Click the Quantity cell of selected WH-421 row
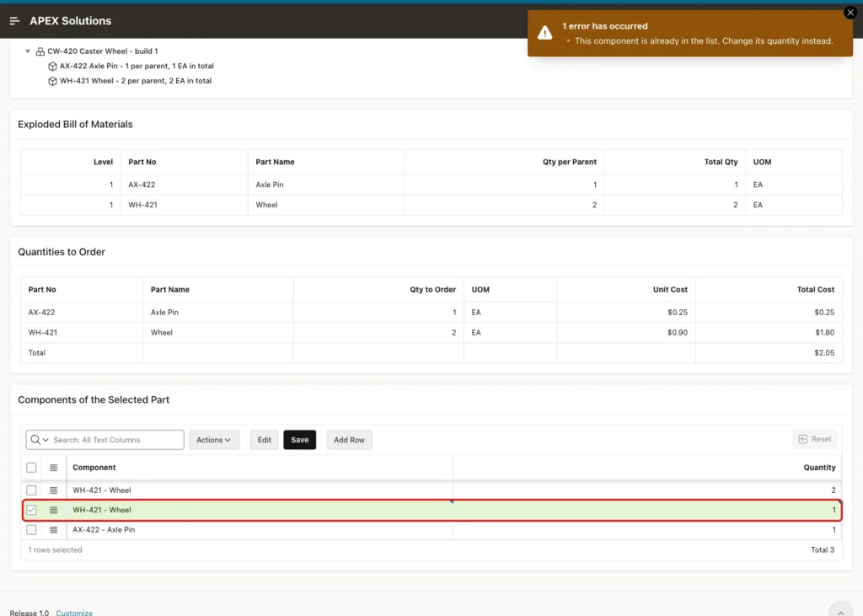The height and width of the screenshot is (616, 863). pyautogui.click(x=646, y=510)
